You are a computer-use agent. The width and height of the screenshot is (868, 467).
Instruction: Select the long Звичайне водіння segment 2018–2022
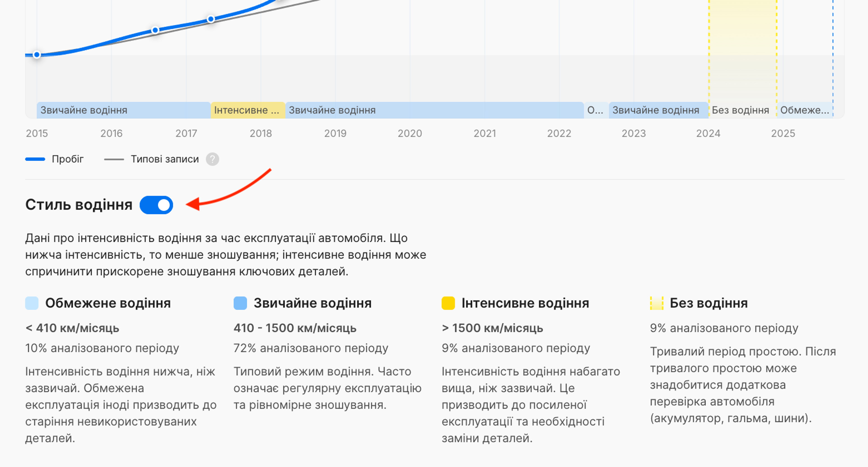coord(434,110)
